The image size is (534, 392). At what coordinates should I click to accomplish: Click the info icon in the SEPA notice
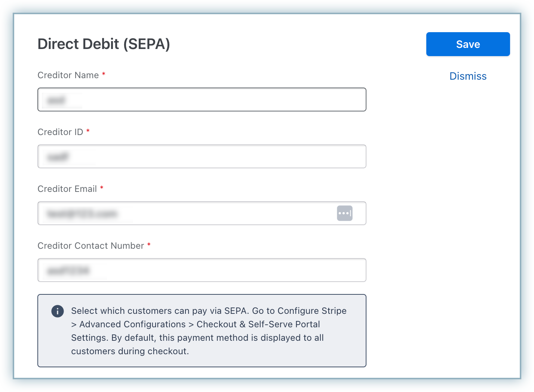pyautogui.click(x=57, y=311)
